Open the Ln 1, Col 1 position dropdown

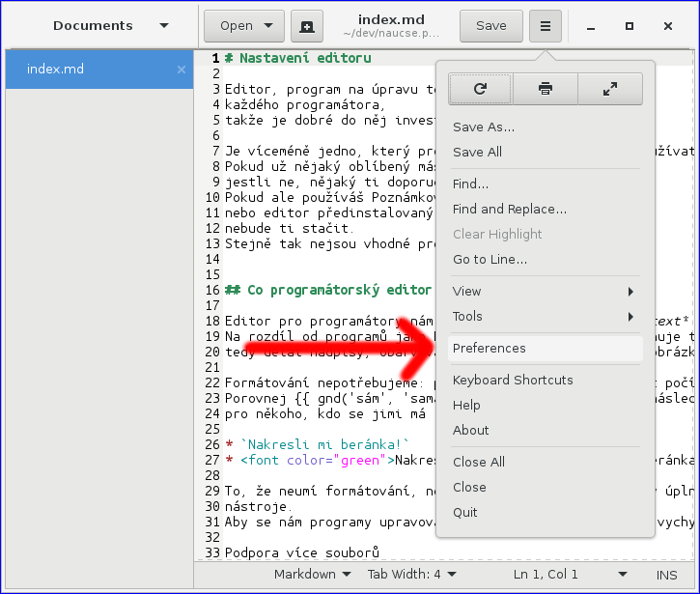tap(553, 575)
